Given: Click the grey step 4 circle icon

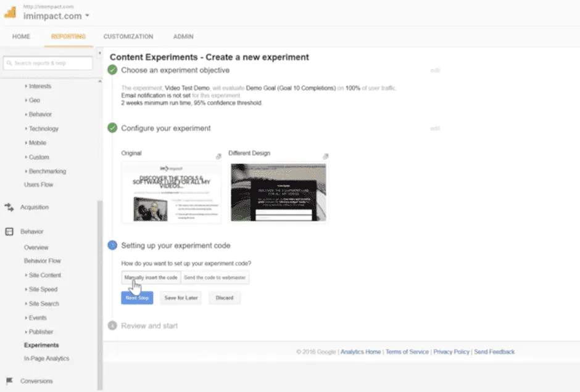Looking at the screenshot, I should click(112, 325).
